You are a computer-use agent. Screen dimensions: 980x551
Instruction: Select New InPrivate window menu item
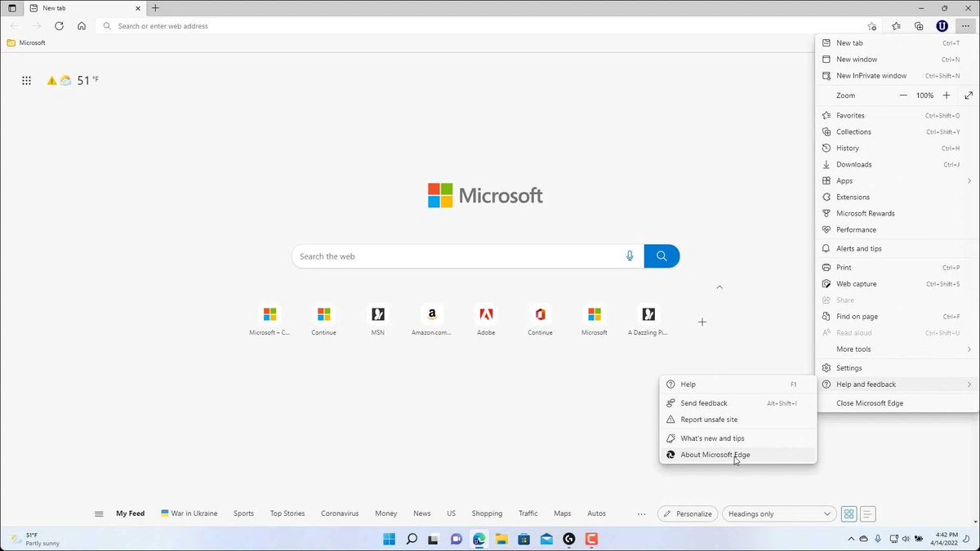tap(897, 76)
